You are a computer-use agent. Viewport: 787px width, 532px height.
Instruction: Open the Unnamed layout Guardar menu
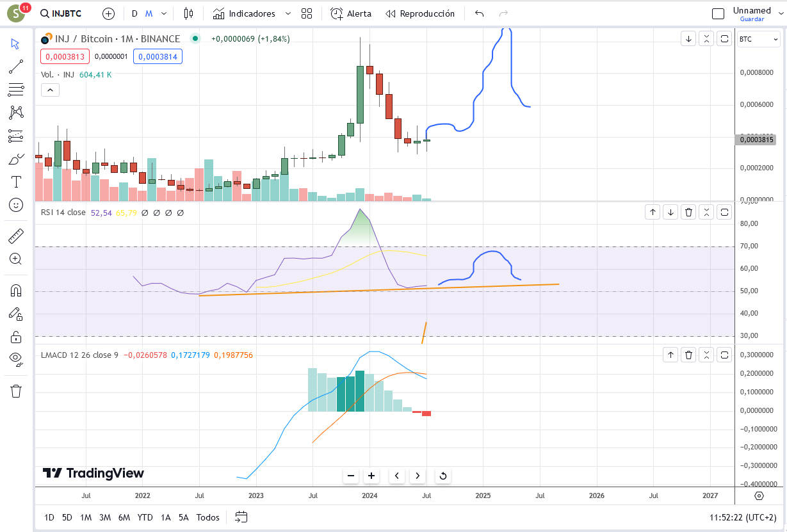752,13
